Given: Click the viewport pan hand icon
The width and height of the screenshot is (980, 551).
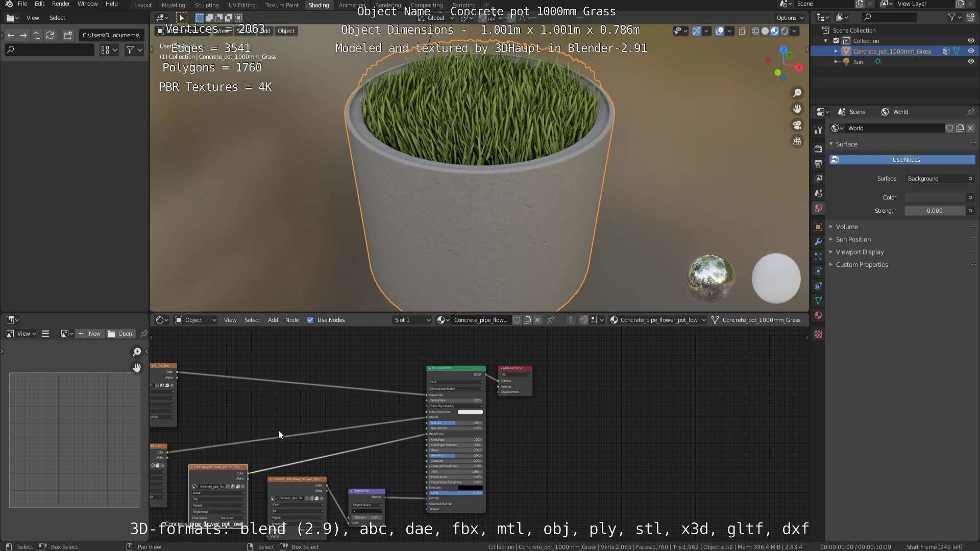Looking at the screenshot, I should [x=797, y=109].
